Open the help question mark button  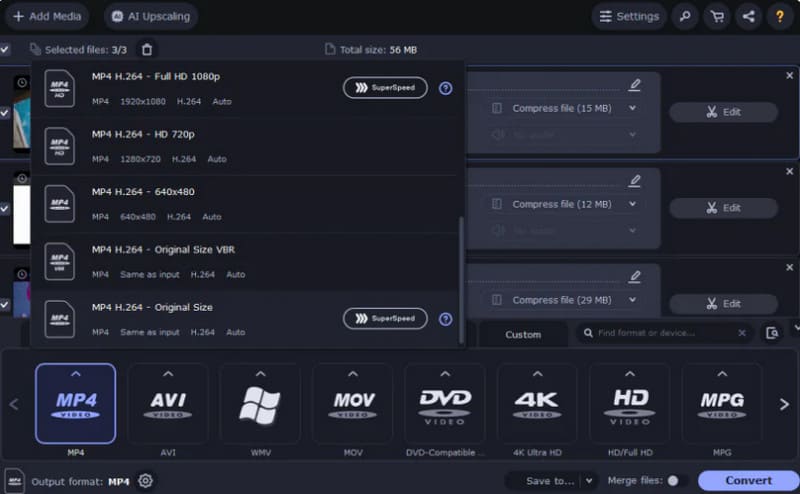pyautogui.click(x=780, y=16)
